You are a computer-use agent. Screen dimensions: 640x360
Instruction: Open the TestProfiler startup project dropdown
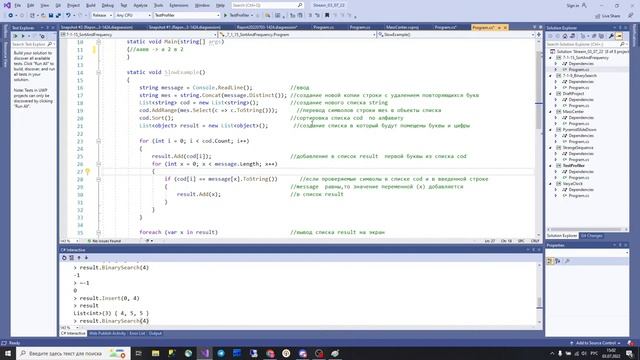(187, 16)
